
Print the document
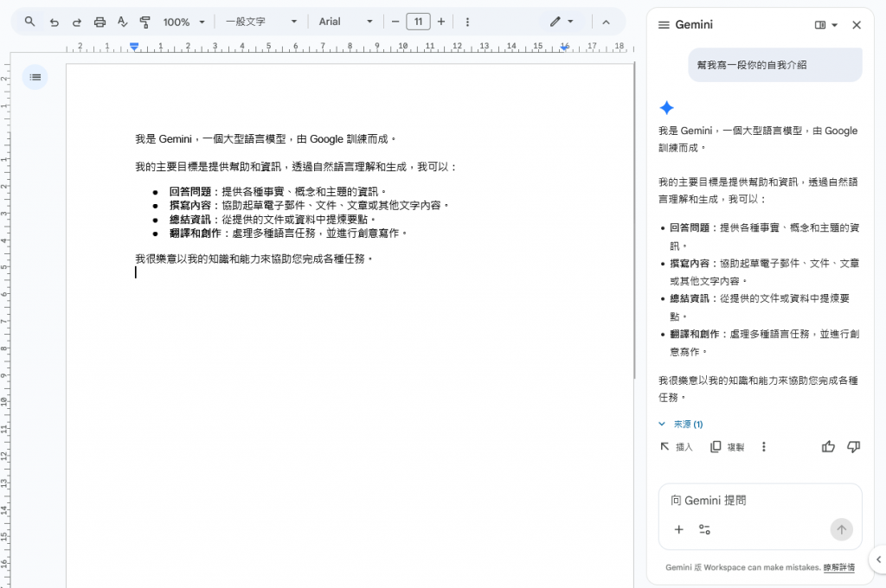[100, 22]
